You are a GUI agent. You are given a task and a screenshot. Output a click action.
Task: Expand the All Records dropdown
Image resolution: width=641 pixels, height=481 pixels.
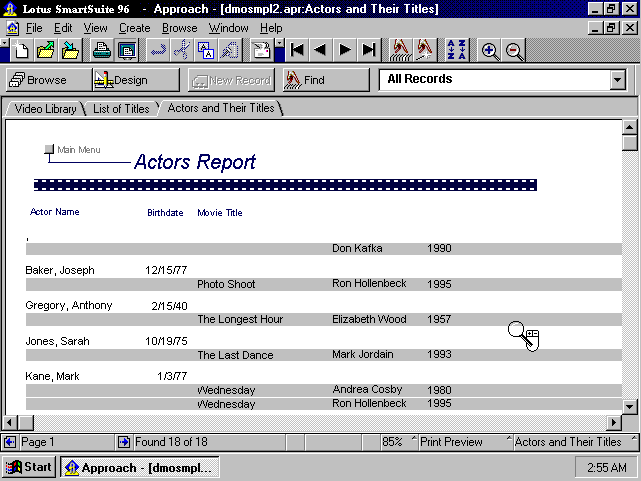click(x=618, y=80)
